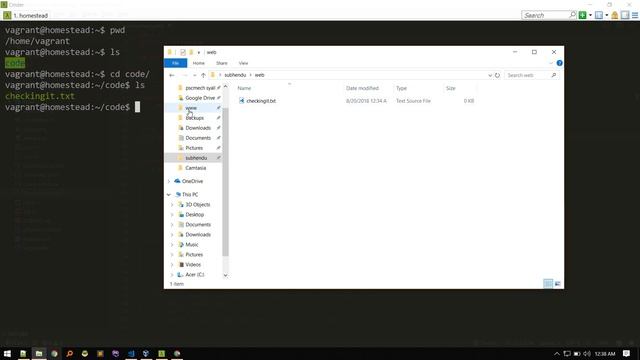Click the taskbar clock showing 12:38 AM
This screenshot has height=360, width=640.
point(605,353)
